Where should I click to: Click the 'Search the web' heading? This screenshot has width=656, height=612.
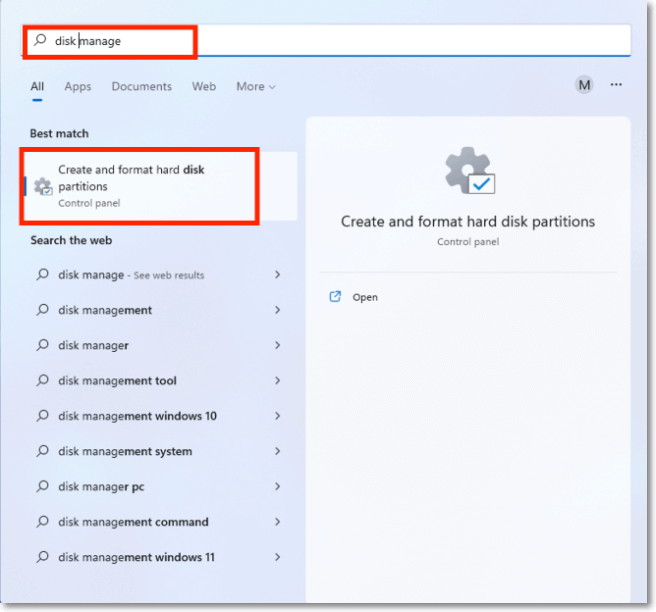pos(71,240)
